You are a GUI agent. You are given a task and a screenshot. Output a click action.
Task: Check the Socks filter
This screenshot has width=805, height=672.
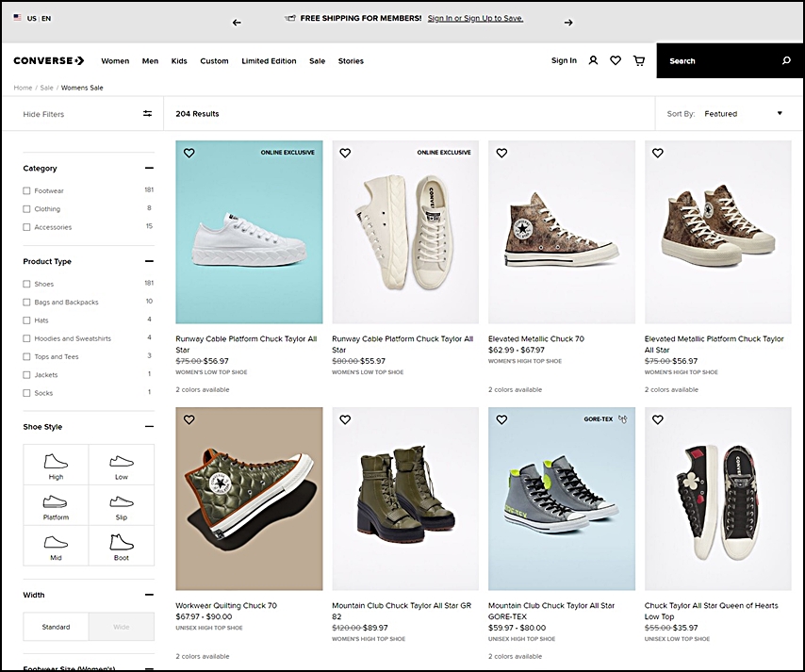coord(26,393)
